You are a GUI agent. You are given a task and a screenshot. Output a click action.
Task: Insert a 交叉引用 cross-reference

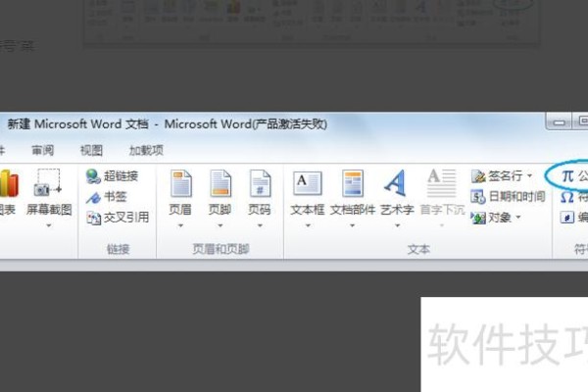118,218
